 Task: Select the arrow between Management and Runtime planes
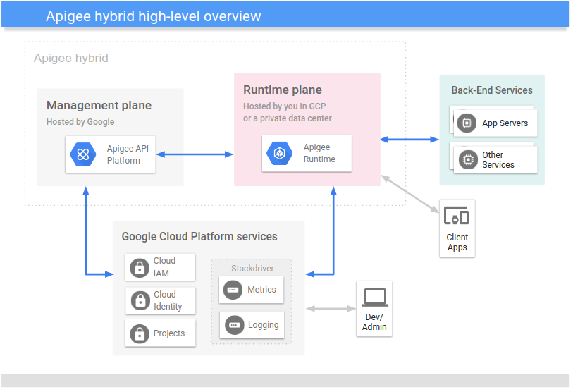click(x=195, y=154)
